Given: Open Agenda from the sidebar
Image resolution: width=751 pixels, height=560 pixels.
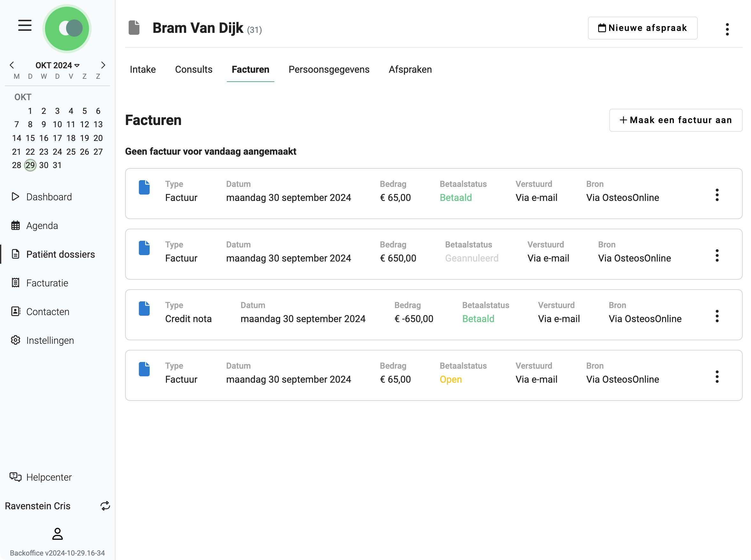Looking at the screenshot, I should 42,226.
